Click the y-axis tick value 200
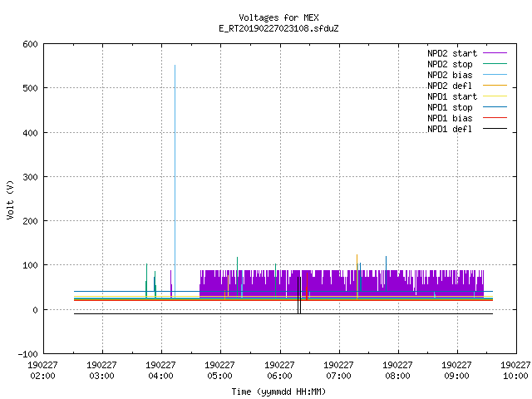532x399 pixels. click(x=30, y=221)
